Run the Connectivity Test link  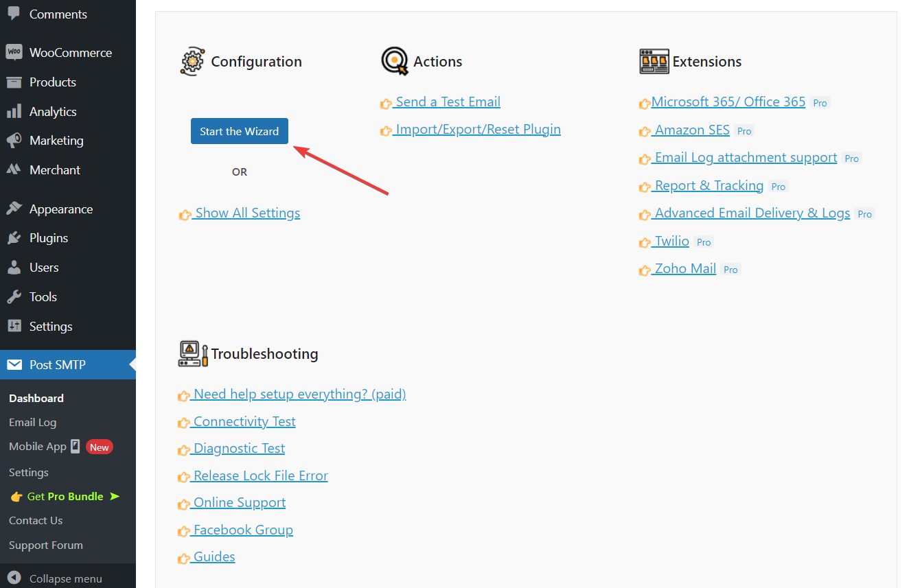tap(244, 421)
